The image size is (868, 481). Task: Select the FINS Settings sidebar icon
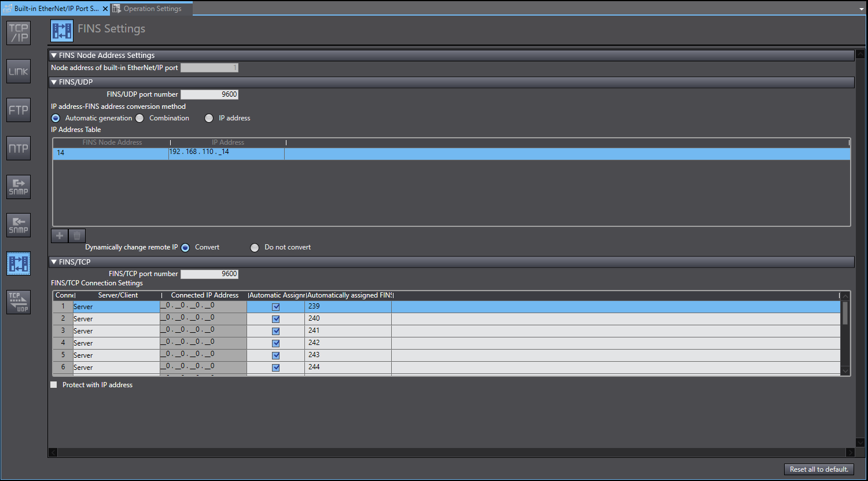tap(18, 263)
